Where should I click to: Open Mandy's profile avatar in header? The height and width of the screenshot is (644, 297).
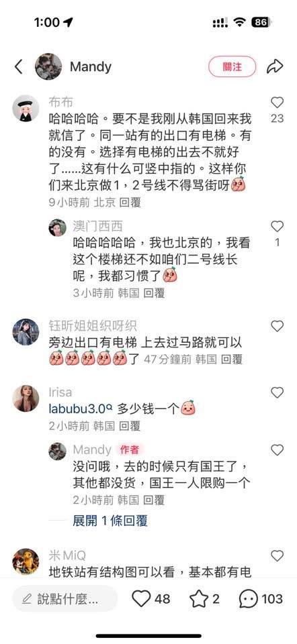pyautogui.click(x=48, y=66)
